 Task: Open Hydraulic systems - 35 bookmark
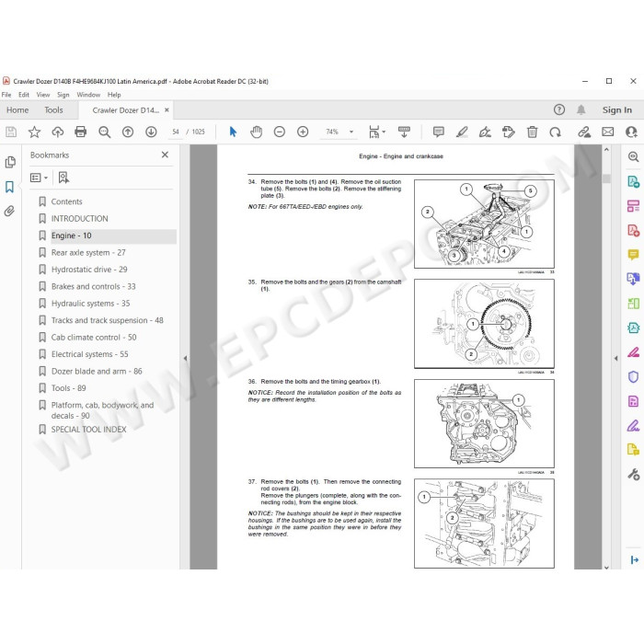90,304
